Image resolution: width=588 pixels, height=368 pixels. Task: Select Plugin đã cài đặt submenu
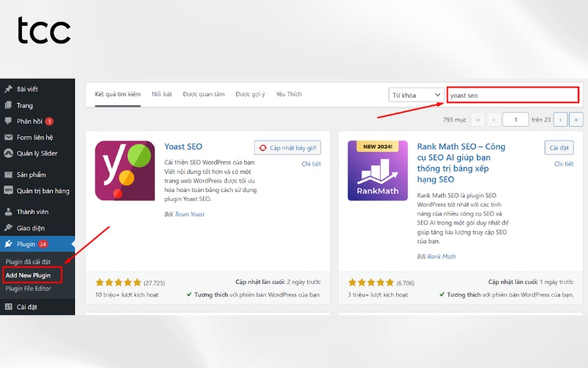tap(28, 262)
